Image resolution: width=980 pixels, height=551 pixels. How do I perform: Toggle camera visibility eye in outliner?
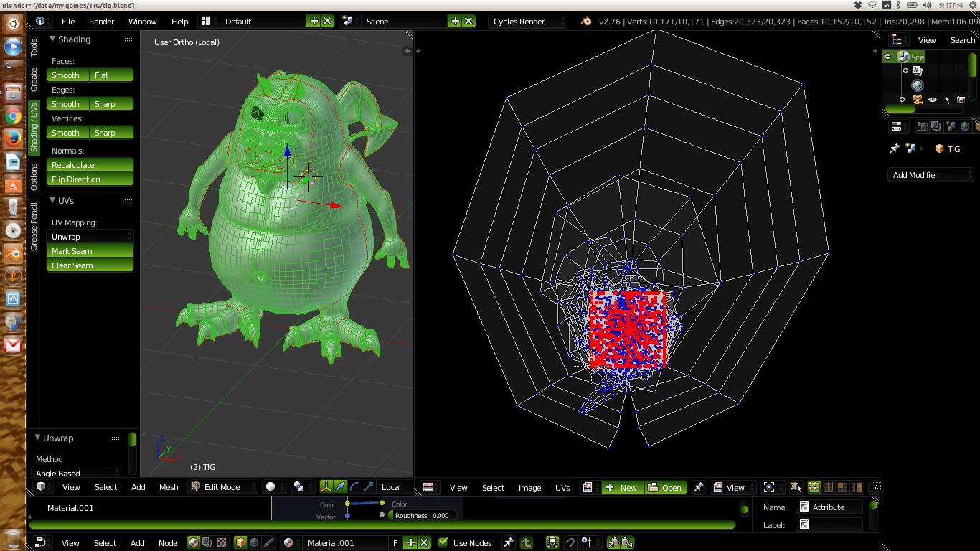point(933,100)
